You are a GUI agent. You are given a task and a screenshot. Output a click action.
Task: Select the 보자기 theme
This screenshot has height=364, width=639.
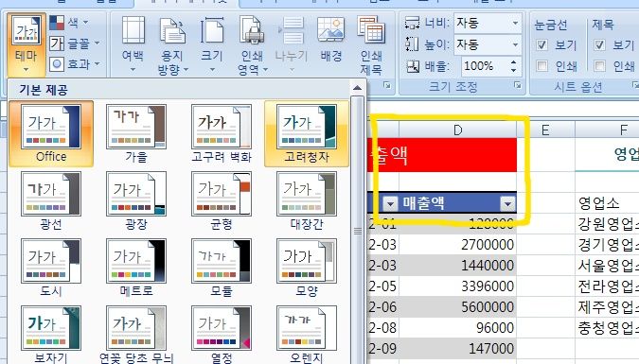(x=51, y=334)
